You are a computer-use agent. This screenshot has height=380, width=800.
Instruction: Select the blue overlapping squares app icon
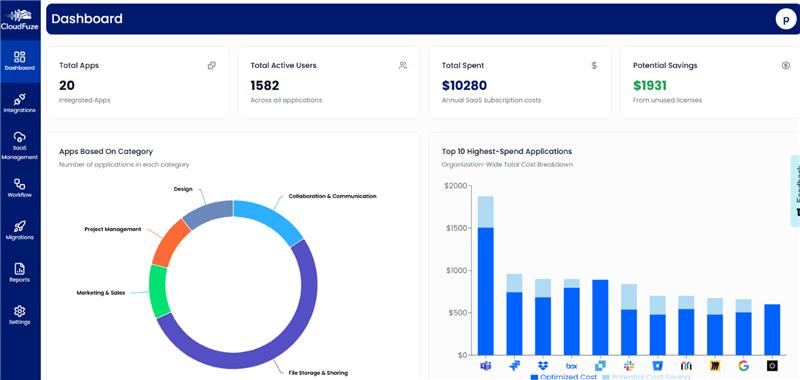pyautogui.click(x=600, y=366)
